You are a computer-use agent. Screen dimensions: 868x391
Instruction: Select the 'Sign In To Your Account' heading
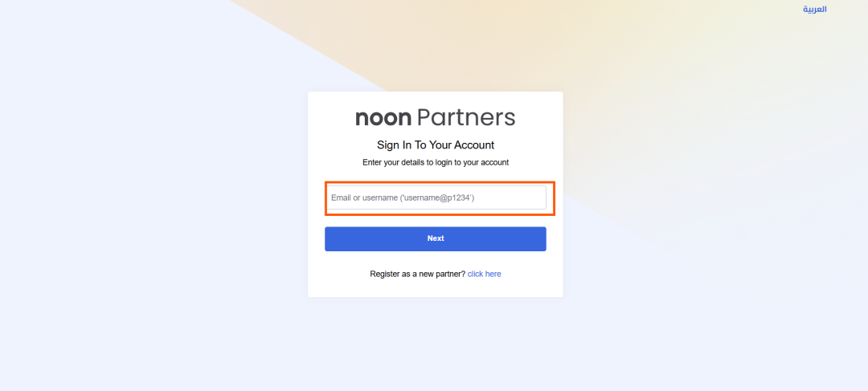tap(436, 145)
